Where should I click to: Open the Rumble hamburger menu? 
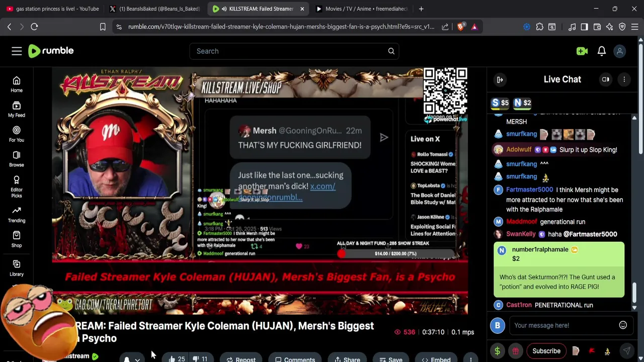(17, 51)
